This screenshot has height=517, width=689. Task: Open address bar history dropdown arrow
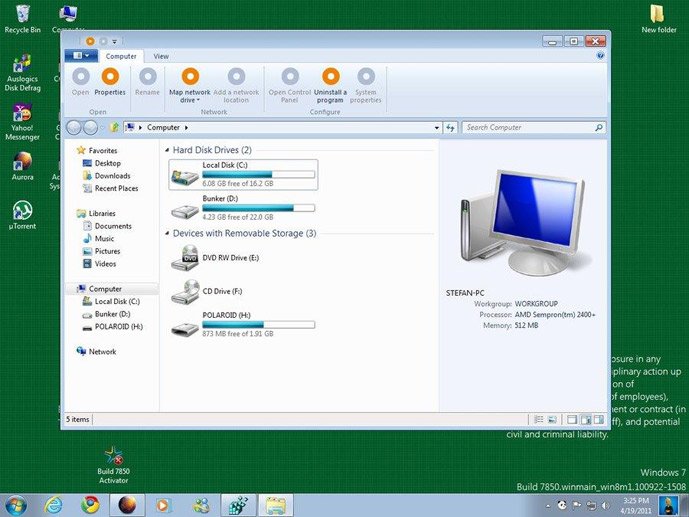tap(436, 128)
